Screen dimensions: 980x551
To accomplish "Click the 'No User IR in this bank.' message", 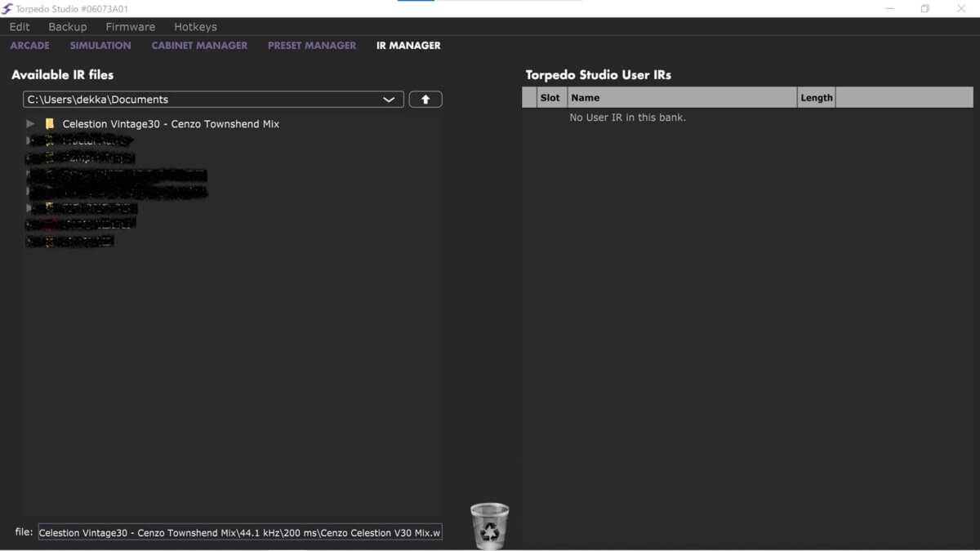I will [628, 118].
